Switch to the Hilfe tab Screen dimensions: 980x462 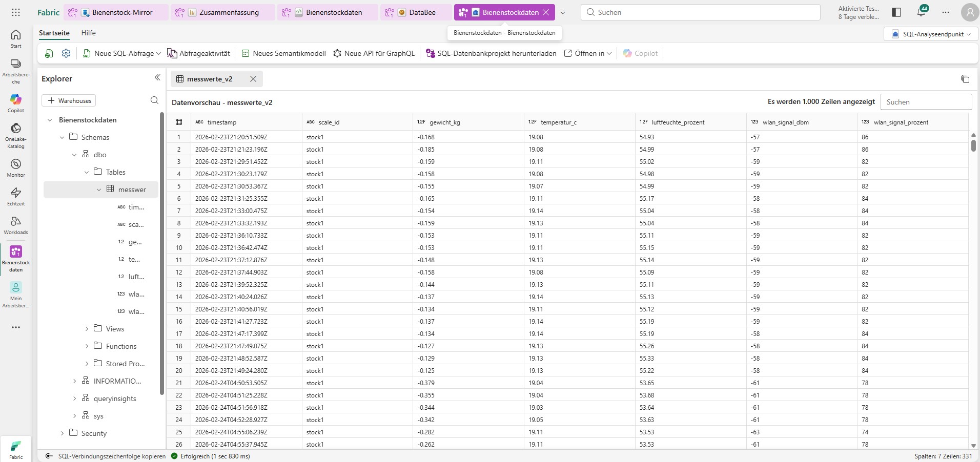(x=88, y=32)
